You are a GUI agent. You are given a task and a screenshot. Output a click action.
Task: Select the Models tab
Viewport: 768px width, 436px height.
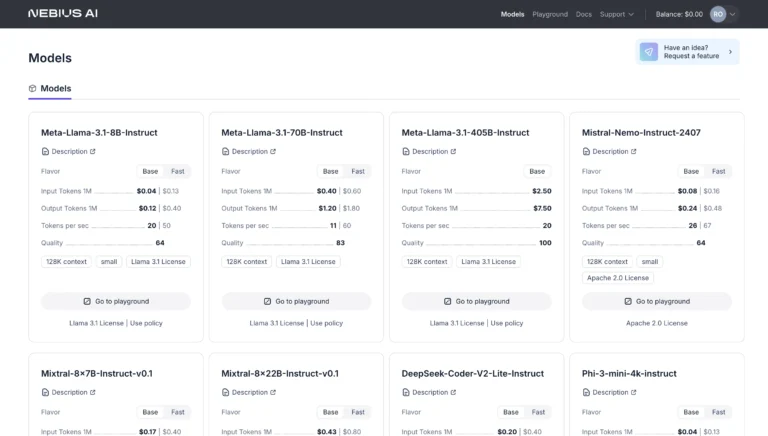(x=50, y=89)
